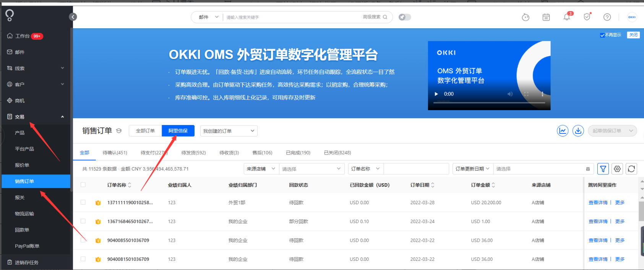Click the OKKI logo in sidebar
The height and width of the screenshot is (270, 644).
[x=10, y=15]
